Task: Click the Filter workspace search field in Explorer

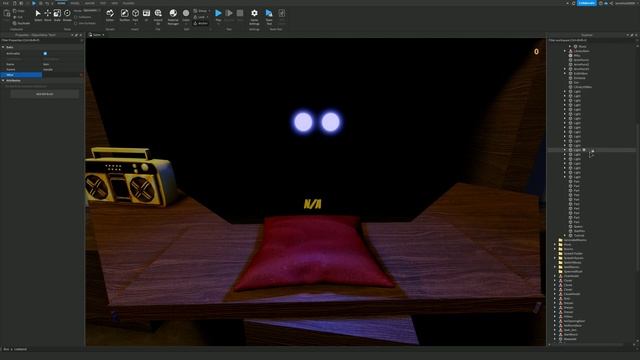Action: pos(593,40)
